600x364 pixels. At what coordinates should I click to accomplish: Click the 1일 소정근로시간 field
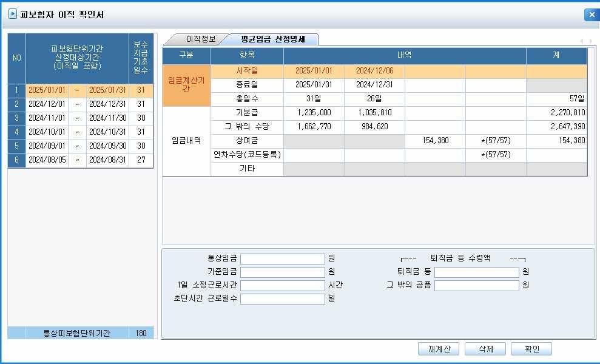tap(283, 285)
